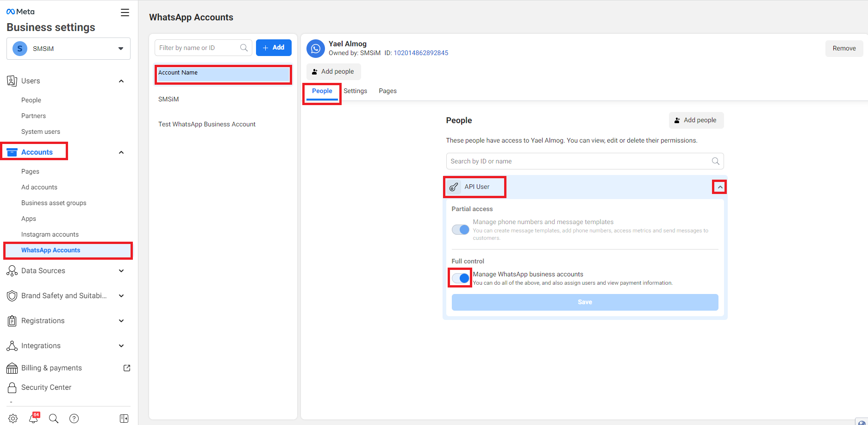The width and height of the screenshot is (868, 425).
Task: Expand Brand Safety and Suitability chevron
Action: coord(121,296)
